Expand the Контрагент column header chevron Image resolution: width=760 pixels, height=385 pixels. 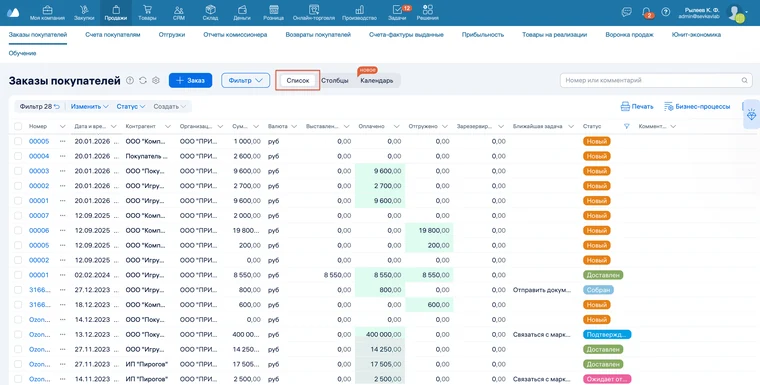coord(168,127)
